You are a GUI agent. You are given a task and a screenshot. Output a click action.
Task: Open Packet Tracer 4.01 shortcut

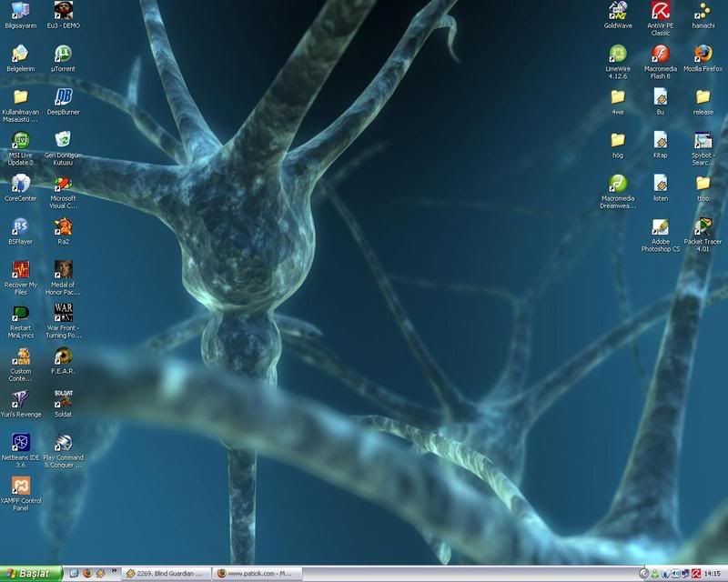pyautogui.click(x=703, y=235)
